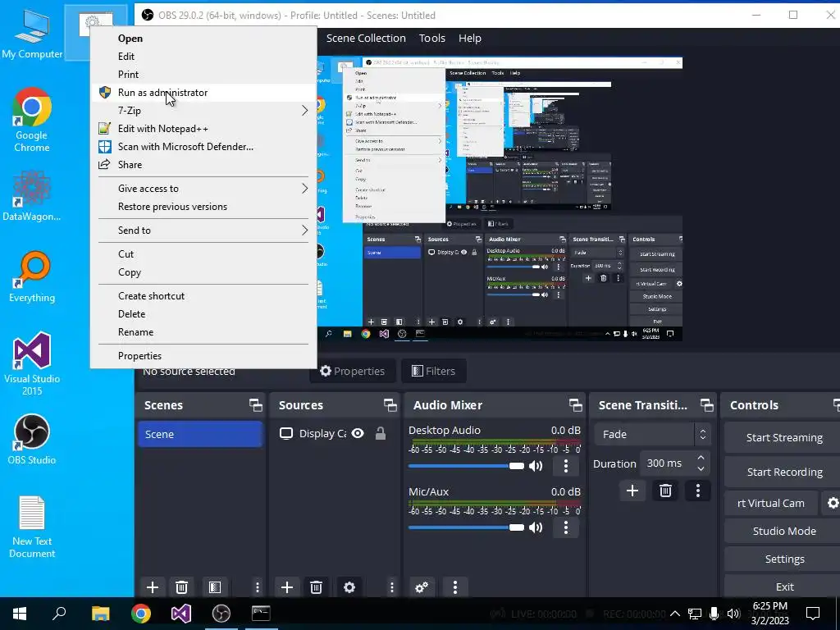Open Desktop Audio options three-dot menu

pyautogui.click(x=566, y=466)
